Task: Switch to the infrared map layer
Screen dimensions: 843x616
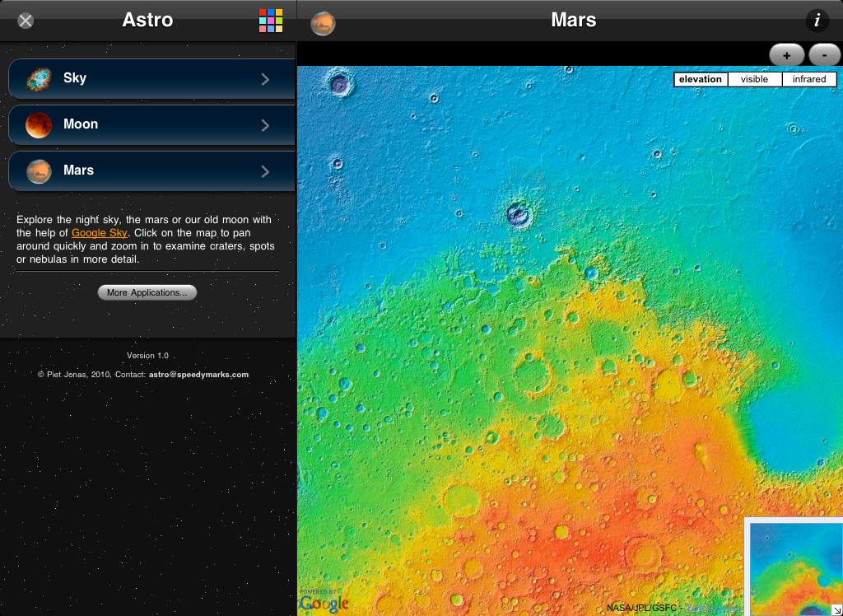Action: coord(809,79)
